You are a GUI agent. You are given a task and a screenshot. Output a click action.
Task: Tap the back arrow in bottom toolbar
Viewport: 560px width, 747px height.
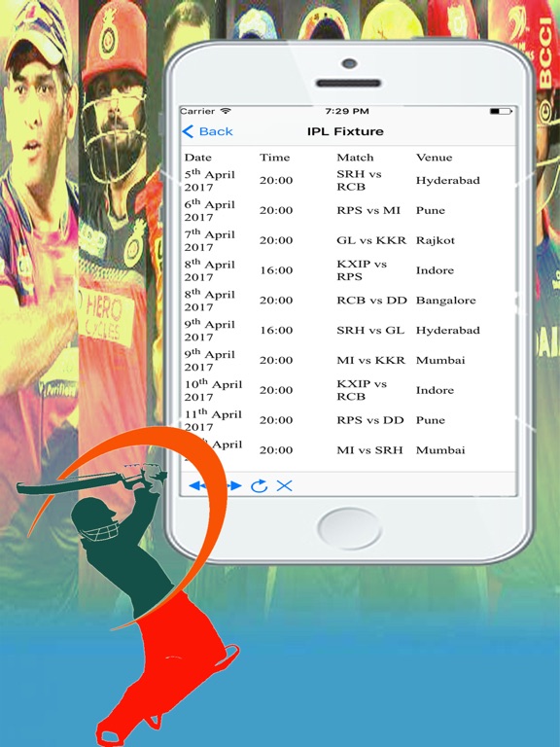tap(196, 486)
